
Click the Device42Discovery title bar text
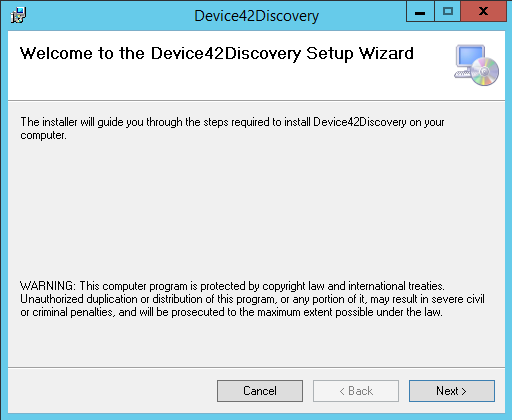[256, 16]
